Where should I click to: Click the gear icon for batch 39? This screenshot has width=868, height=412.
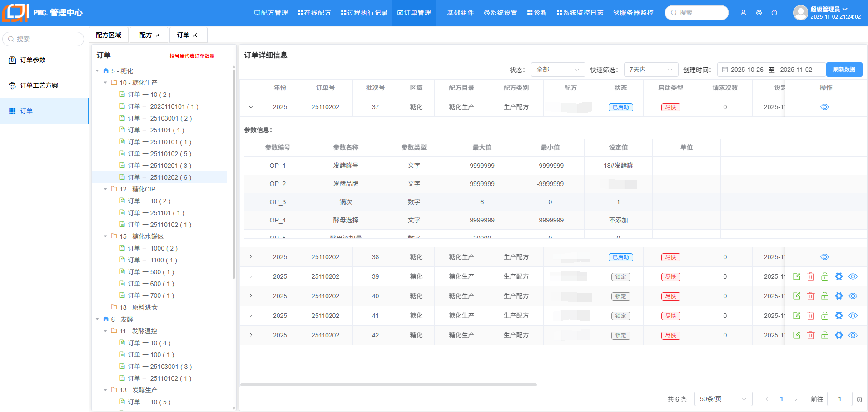tap(839, 276)
